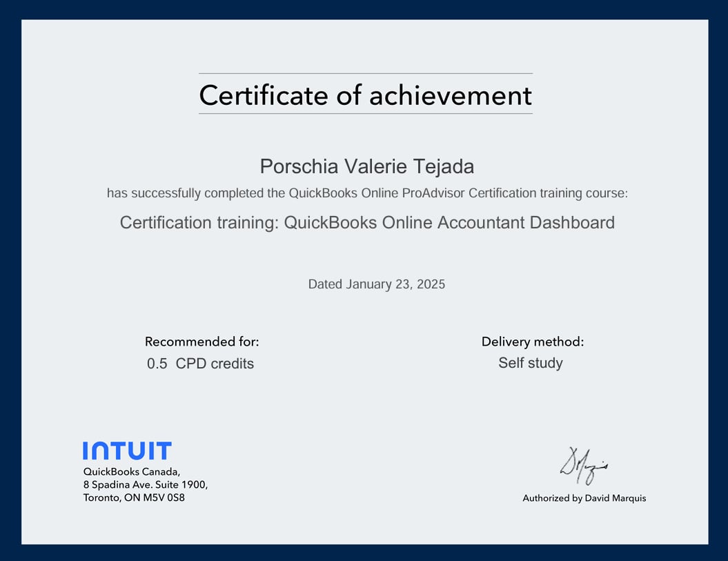
Task: Select the date January 23, 2025
Action: point(376,284)
